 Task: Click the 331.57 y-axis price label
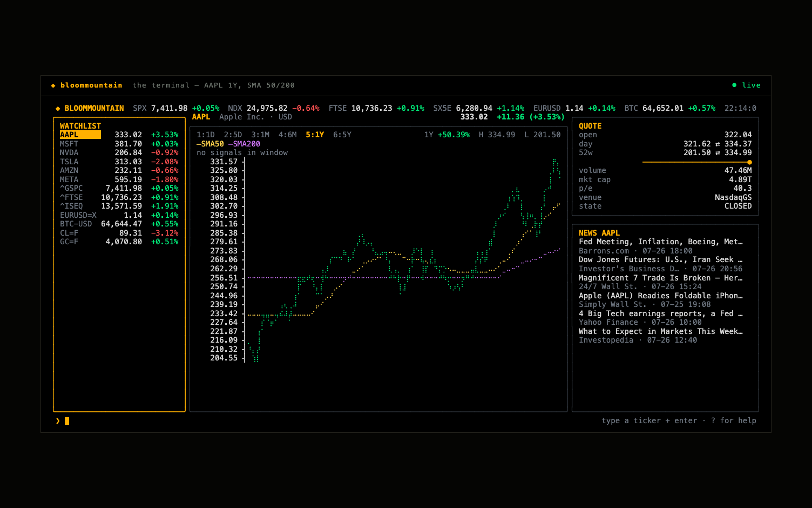click(224, 162)
